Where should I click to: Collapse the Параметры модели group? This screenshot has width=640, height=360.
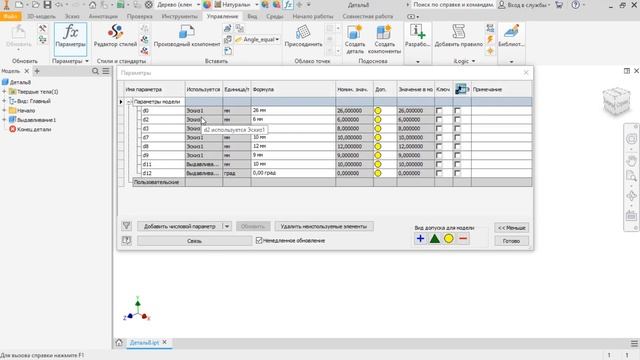click(x=129, y=102)
